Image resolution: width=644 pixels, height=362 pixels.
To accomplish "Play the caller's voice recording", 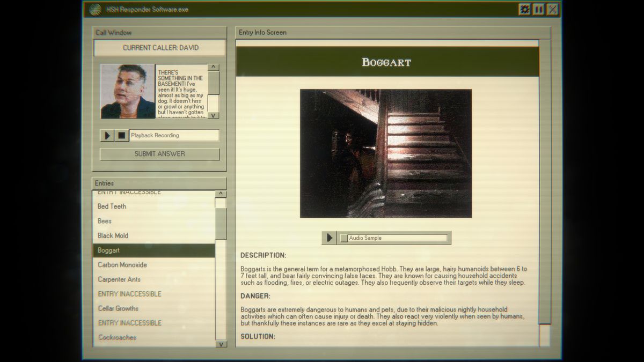I will 107,135.
